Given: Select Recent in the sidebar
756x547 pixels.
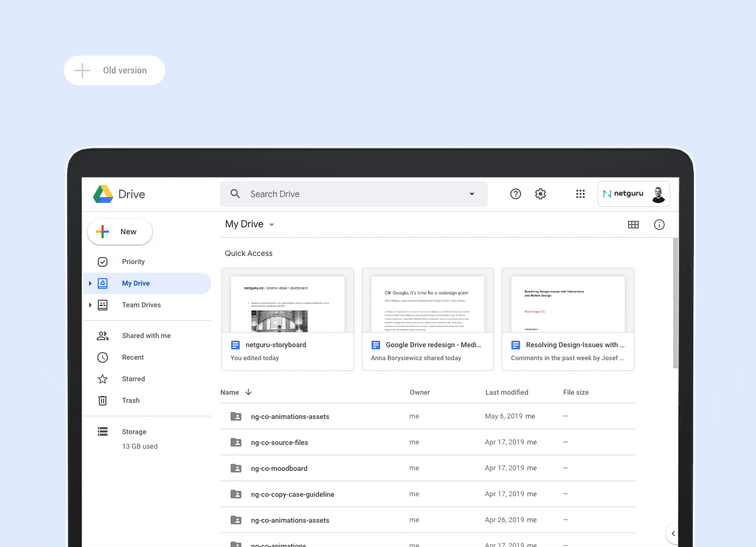Looking at the screenshot, I should coord(133,357).
